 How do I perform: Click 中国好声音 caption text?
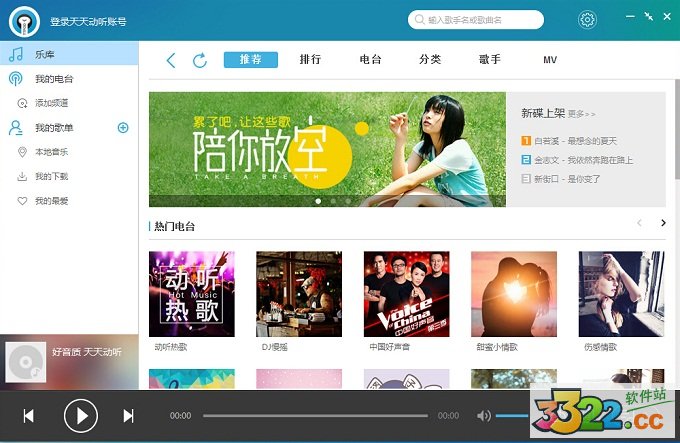389,347
